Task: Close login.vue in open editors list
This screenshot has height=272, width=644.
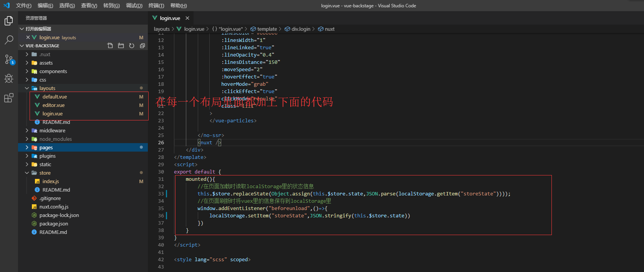Action: 28,37
